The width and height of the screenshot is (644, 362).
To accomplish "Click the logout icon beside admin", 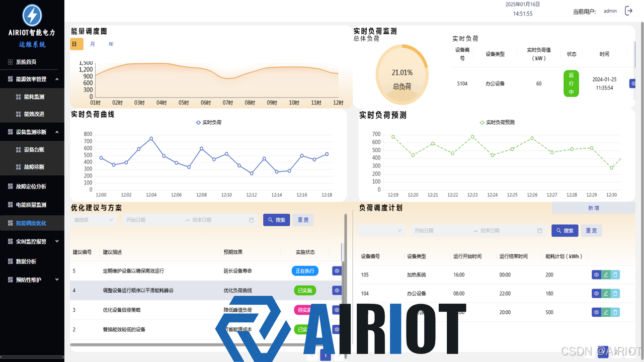I will click(x=628, y=11).
